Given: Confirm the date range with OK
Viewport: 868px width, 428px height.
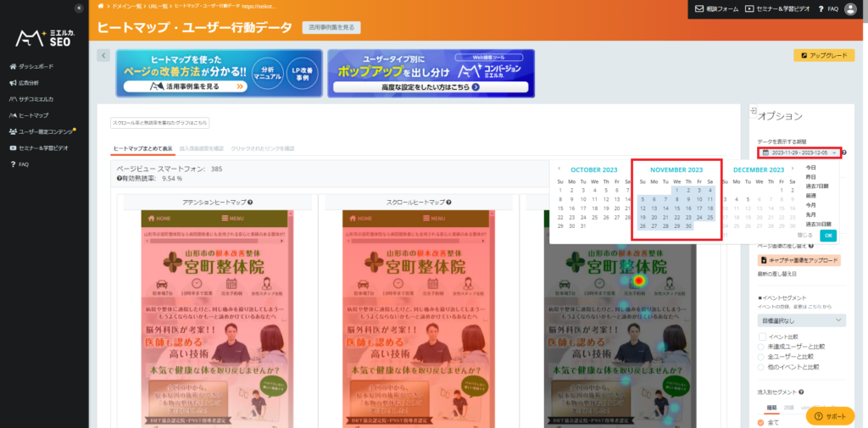Looking at the screenshot, I should tap(828, 236).
